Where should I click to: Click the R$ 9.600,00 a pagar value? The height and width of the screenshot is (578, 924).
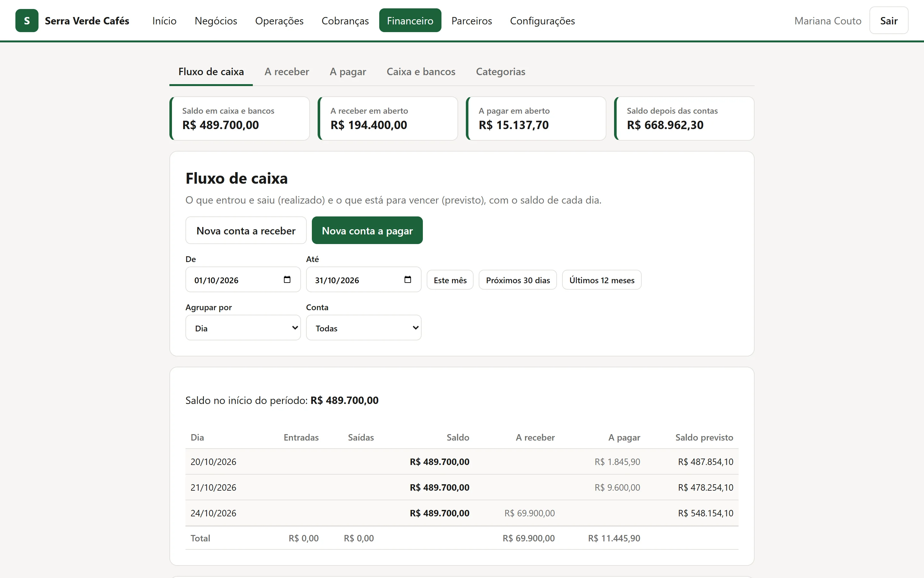[x=617, y=487]
